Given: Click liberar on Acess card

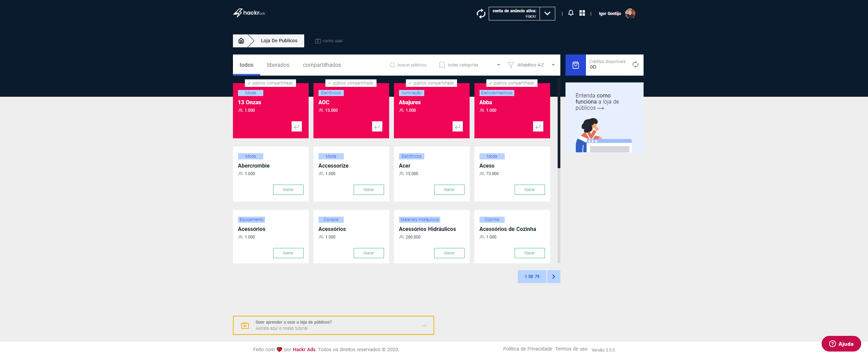Looking at the screenshot, I should click(x=530, y=190).
